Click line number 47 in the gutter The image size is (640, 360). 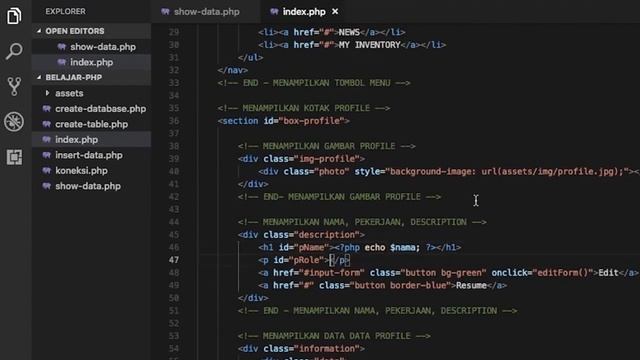pyautogui.click(x=174, y=260)
